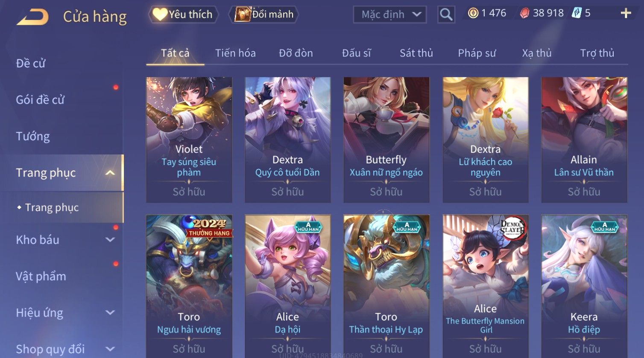
Task: Select the Keera Hồ điệp skin card
Action: [x=584, y=286]
